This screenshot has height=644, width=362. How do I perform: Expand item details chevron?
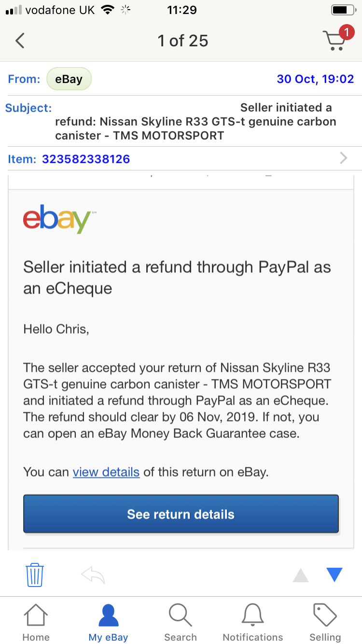click(344, 158)
